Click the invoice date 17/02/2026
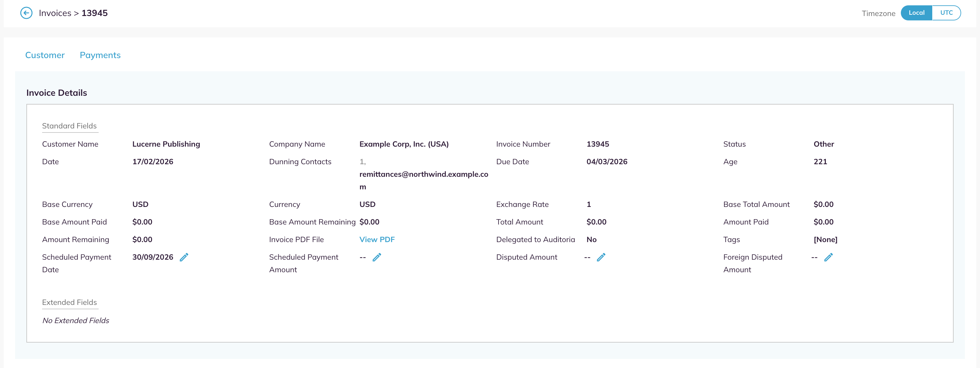 point(153,162)
